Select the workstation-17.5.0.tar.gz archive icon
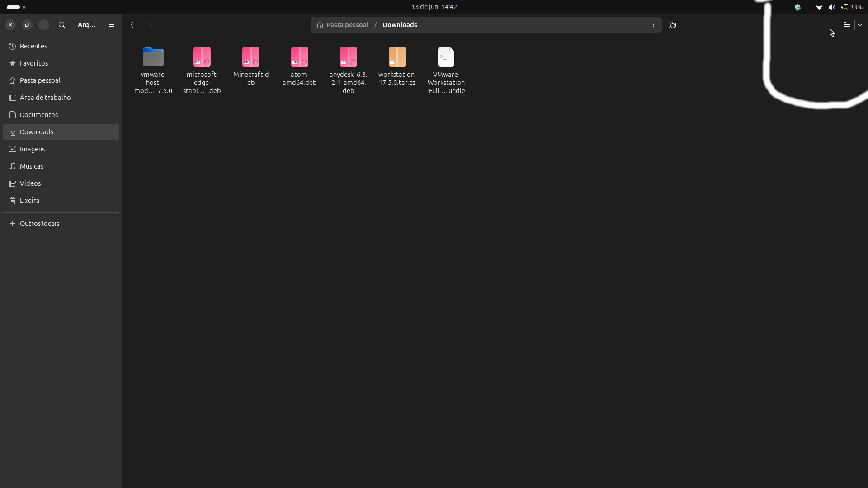The width and height of the screenshot is (868, 488). pyautogui.click(x=397, y=57)
